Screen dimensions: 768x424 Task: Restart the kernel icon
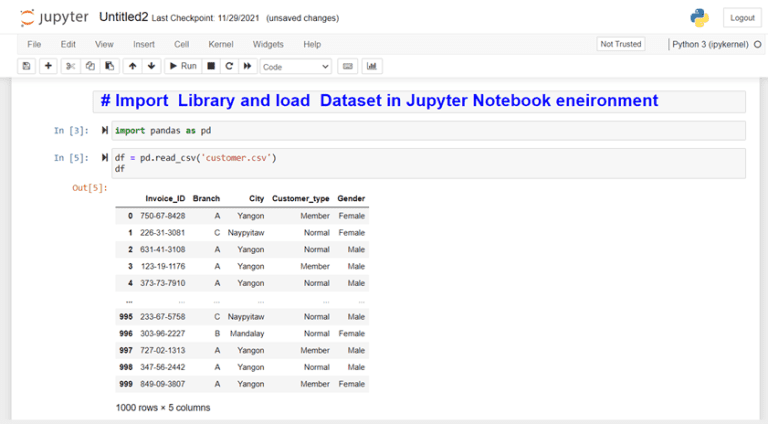[229, 66]
